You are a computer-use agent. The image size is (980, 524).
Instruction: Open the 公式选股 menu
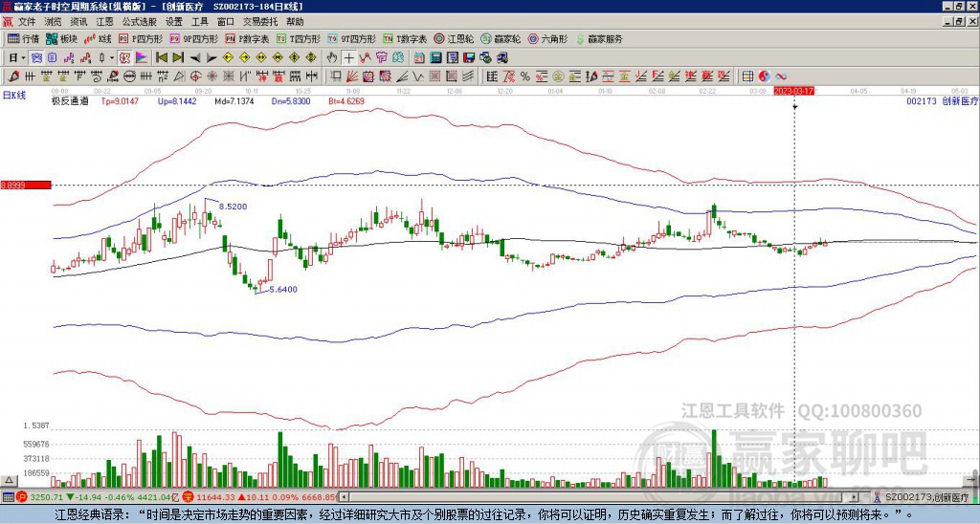pyautogui.click(x=139, y=22)
